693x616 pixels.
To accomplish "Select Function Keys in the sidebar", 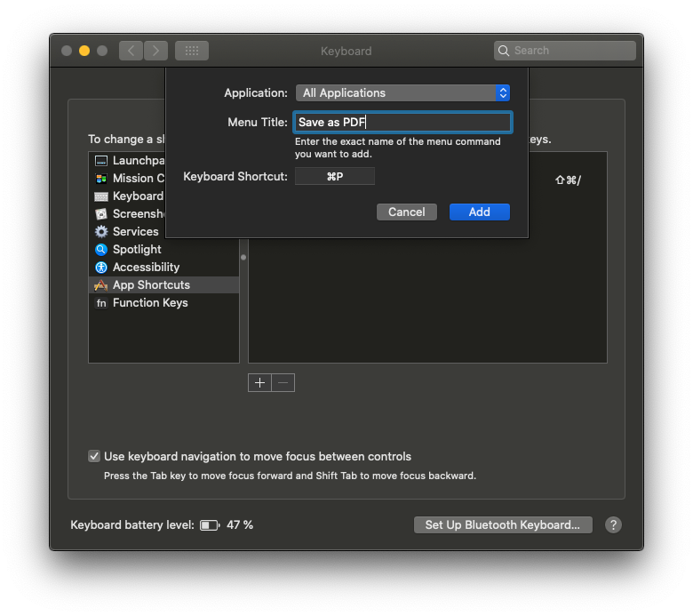I will 163,303.
